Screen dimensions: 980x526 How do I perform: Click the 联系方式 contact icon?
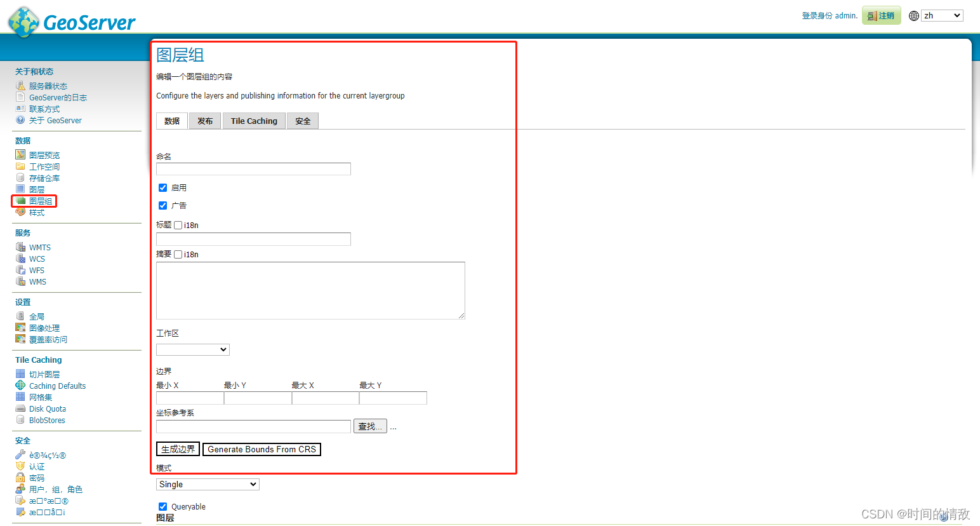coord(20,109)
